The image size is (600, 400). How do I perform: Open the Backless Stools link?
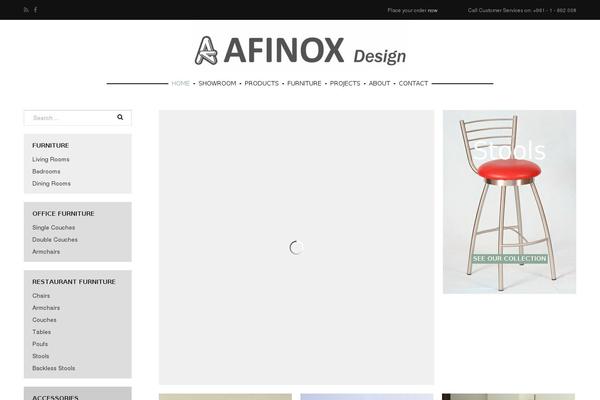[x=54, y=368]
